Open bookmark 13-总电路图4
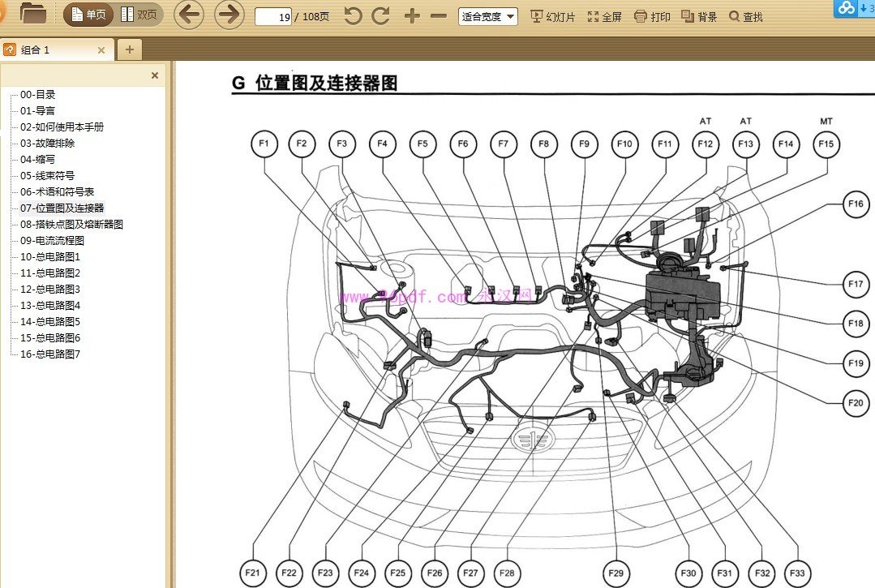This screenshot has height=588, width=875. click(x=50, y=305)
